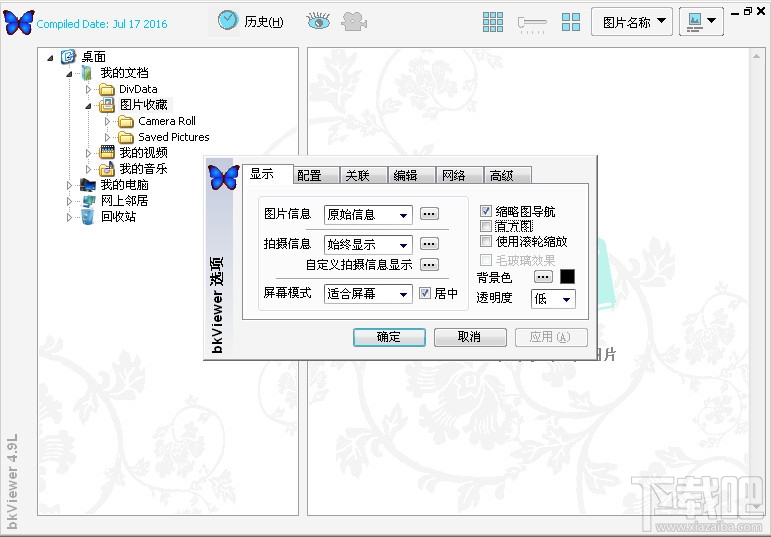Toggle the 居中 checkbox
This screenshot has width=771, height=537.
pos(425,294)
